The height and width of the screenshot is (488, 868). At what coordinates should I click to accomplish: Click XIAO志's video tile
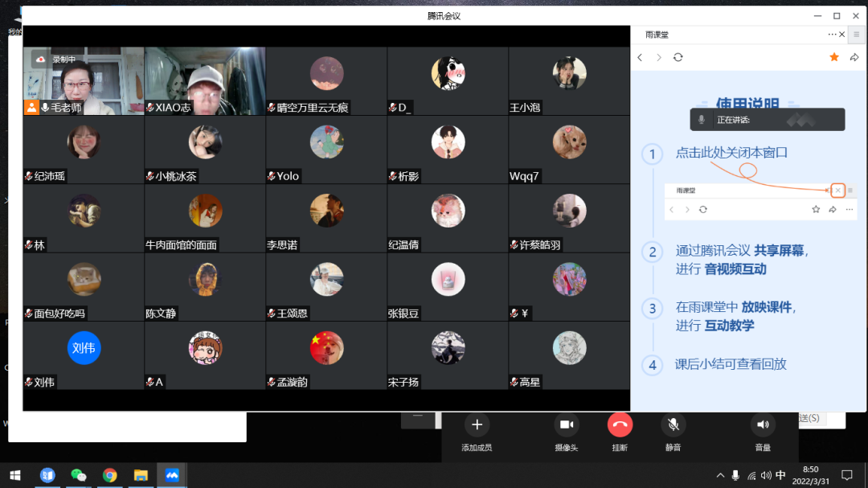point(205,81)
